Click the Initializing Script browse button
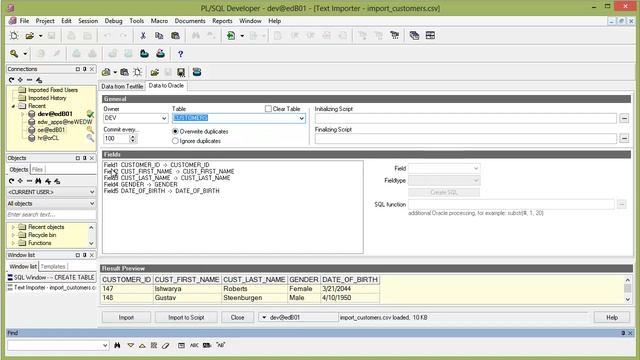 coord(624,118)
